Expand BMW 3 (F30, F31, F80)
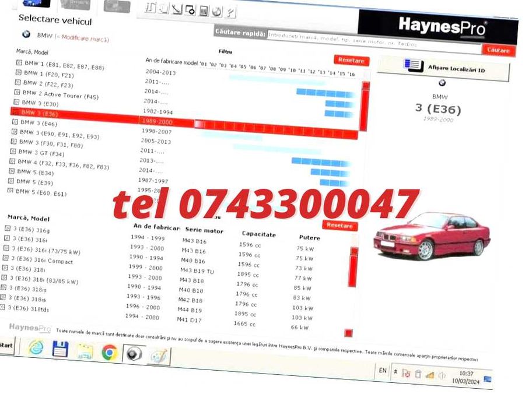The width and height of the screenshot is (532, 408). tap(13, 141)
